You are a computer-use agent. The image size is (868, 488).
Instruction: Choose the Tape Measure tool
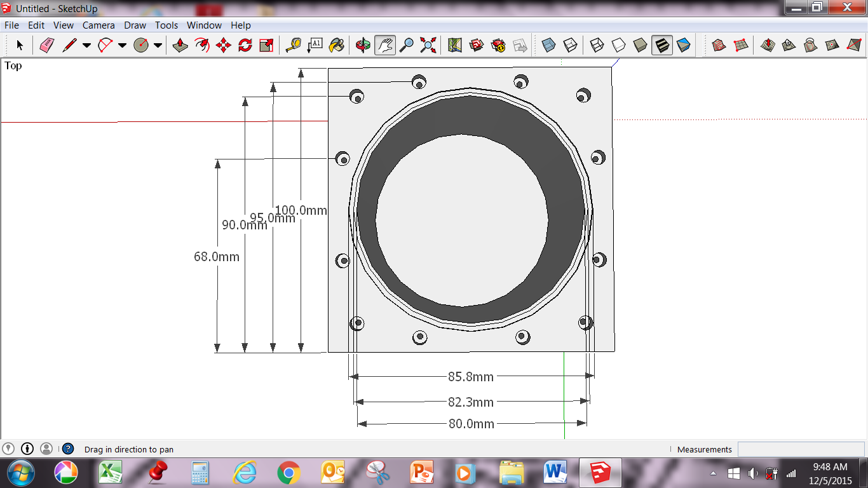click(294, 45)
